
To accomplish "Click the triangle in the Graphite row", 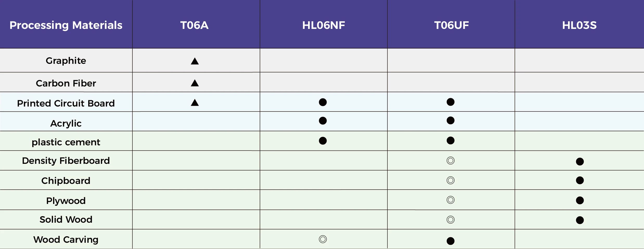I will 195,61.
